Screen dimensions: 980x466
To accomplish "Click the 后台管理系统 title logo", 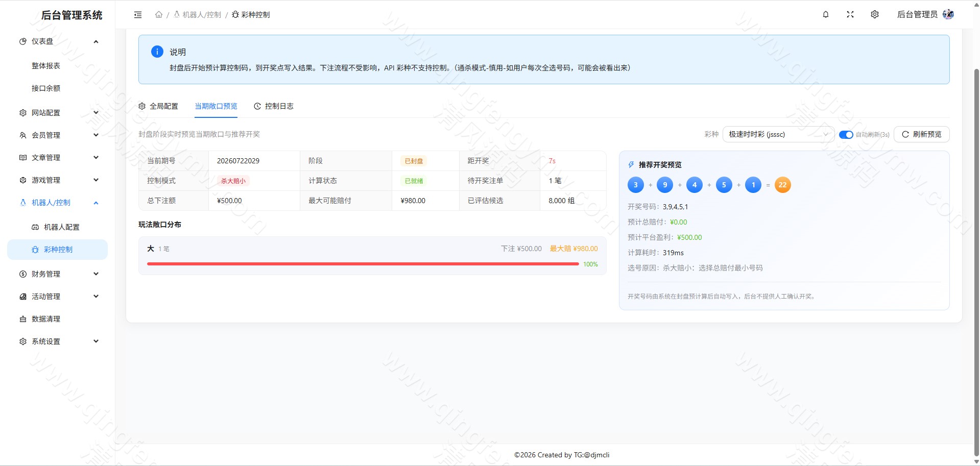I will (71, 15).
